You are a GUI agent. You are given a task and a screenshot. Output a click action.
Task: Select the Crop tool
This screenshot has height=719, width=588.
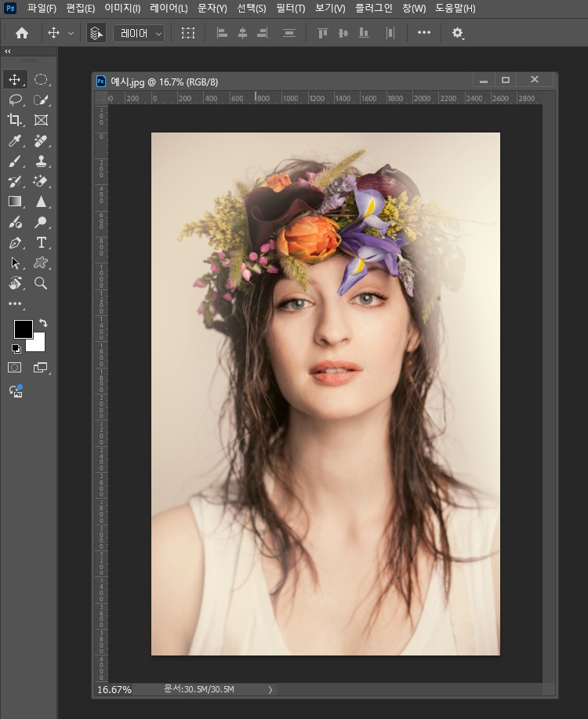tap(15, 120)
